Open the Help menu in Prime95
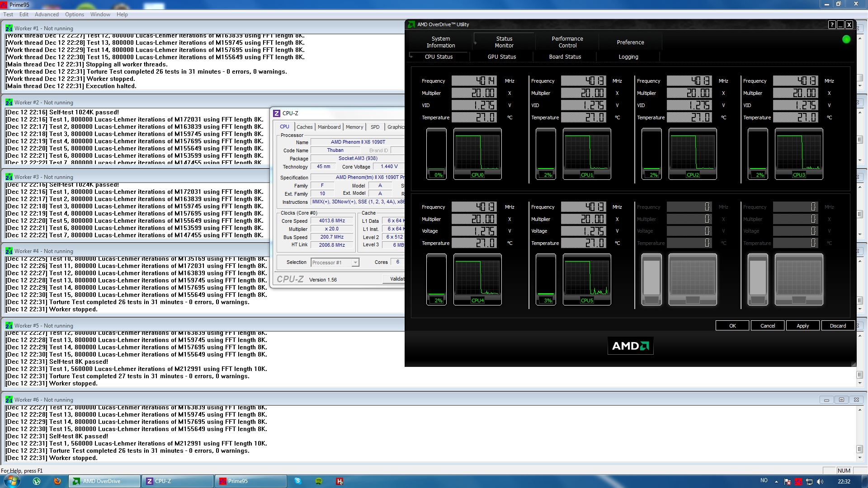868x488 pixels. tap(122, 14)
